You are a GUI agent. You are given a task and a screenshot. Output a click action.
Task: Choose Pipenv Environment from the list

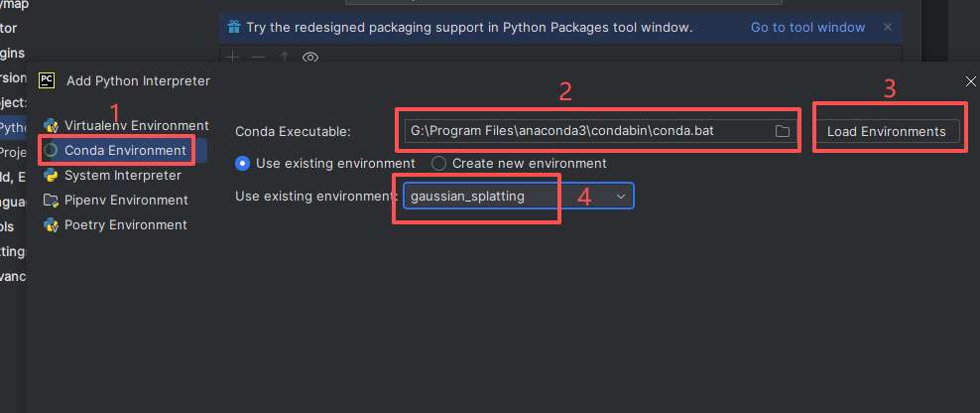(125, 201)
